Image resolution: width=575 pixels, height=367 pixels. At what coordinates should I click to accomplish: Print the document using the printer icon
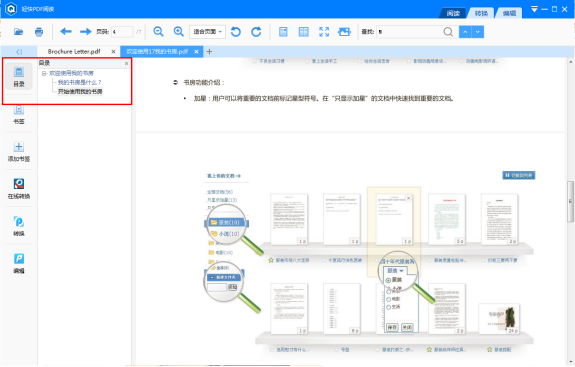[39, 32]
